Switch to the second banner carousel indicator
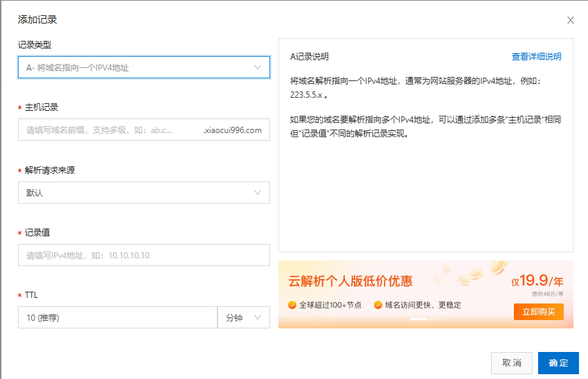Image resolution: width=588 pixels, height=379 pixels. 435,319
